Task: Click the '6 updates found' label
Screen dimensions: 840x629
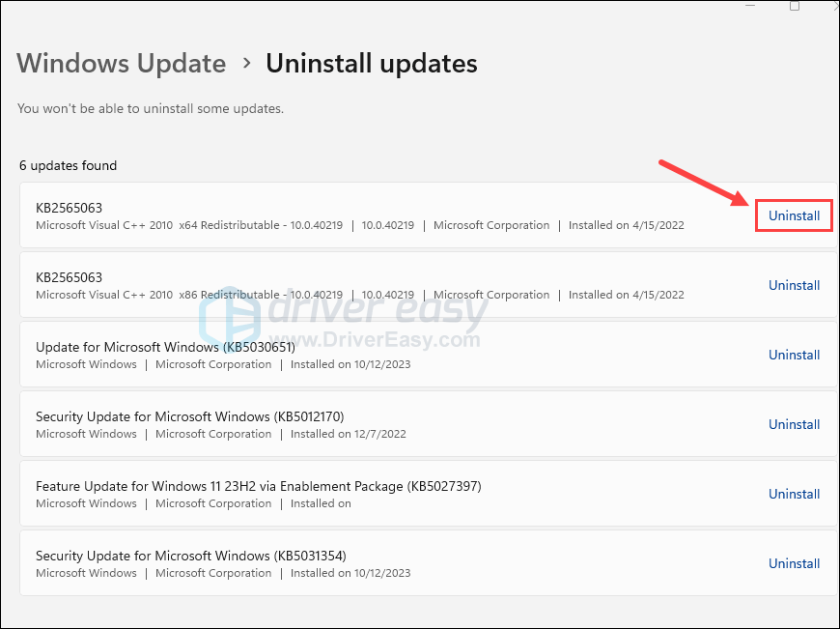Action: (68, 165)
